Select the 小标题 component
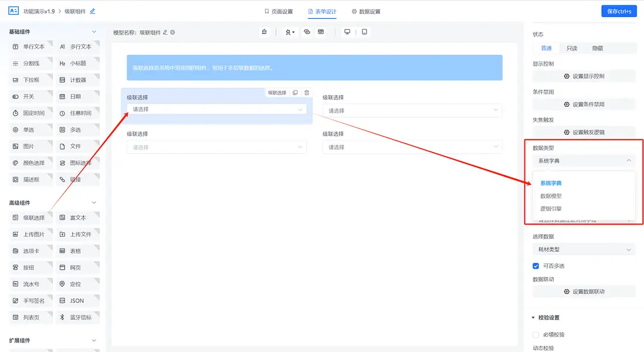This screenshot has height=352, width=644. [77, 63]
